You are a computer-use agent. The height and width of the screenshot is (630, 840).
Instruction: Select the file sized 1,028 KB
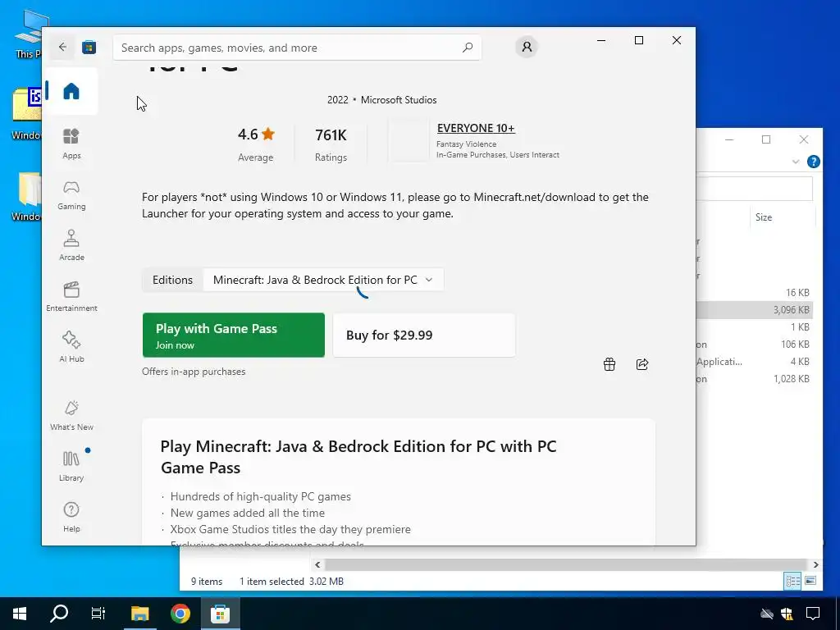[755, 378]
